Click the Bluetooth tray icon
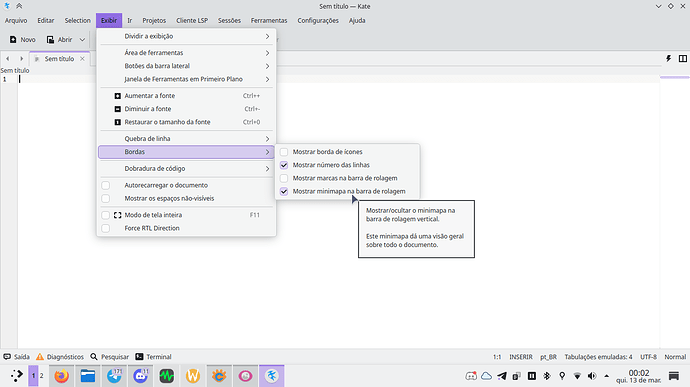The image size is (690, 387). click(547, 376)
